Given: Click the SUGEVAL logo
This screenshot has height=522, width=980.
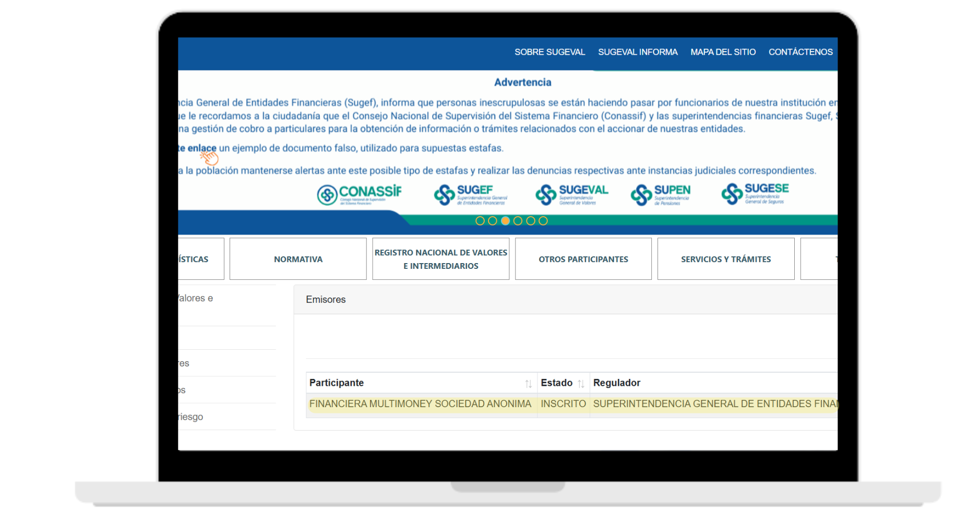Looking at the screenshot, I should [x=571, y=195].
